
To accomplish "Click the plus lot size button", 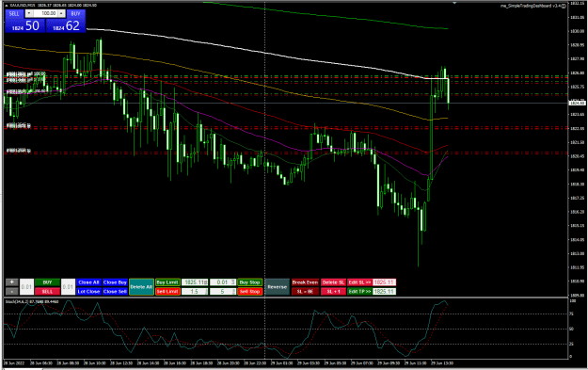I will coord(11,282).
